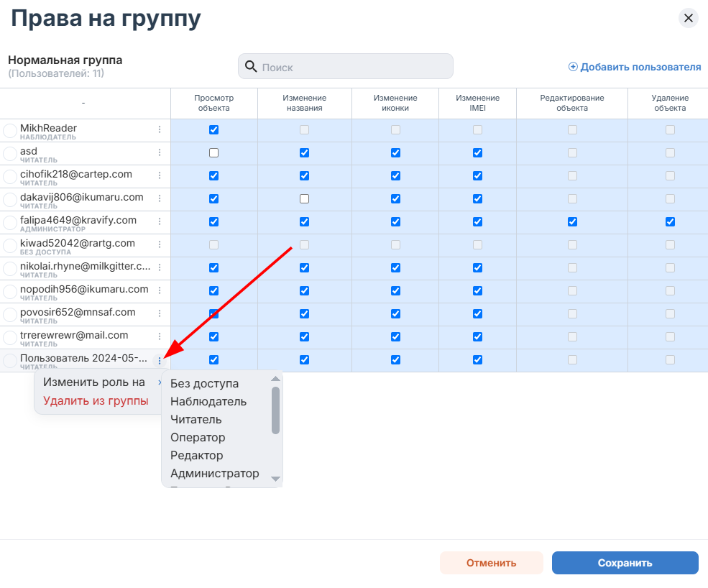
Task: Click the Изменение иконки column header
Action: [395, 103]
